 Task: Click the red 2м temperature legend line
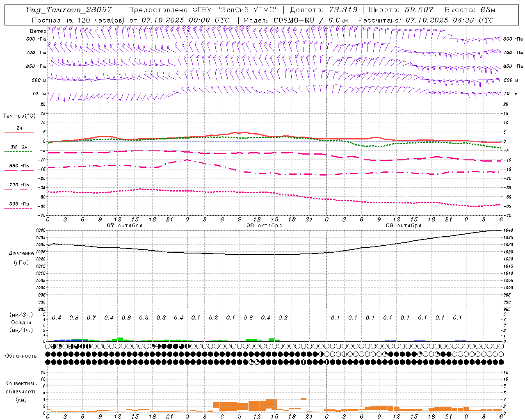pos(19,132)
